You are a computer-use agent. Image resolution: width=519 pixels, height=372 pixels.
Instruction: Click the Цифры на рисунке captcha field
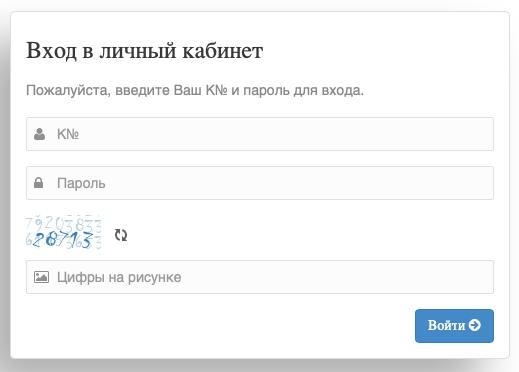point(260,277)
